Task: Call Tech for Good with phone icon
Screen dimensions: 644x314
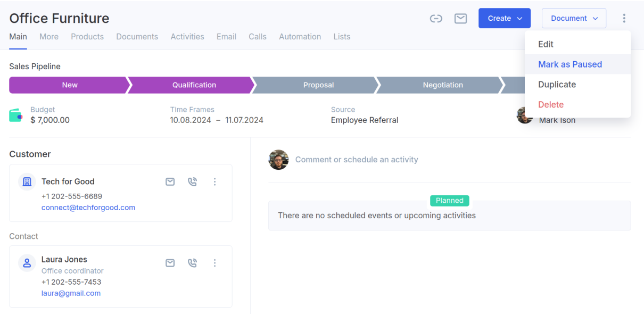Action: click(193, 182)
